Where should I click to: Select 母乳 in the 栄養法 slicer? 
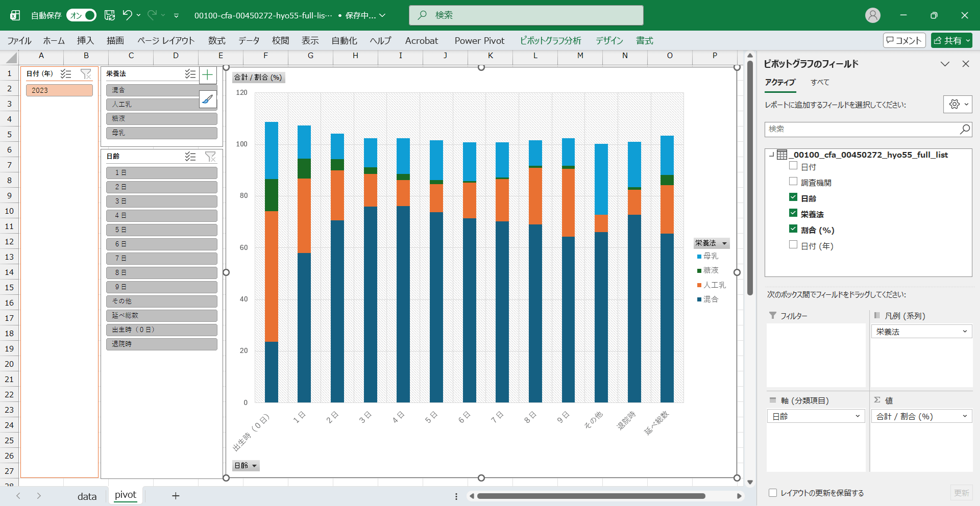click(161, 133)
